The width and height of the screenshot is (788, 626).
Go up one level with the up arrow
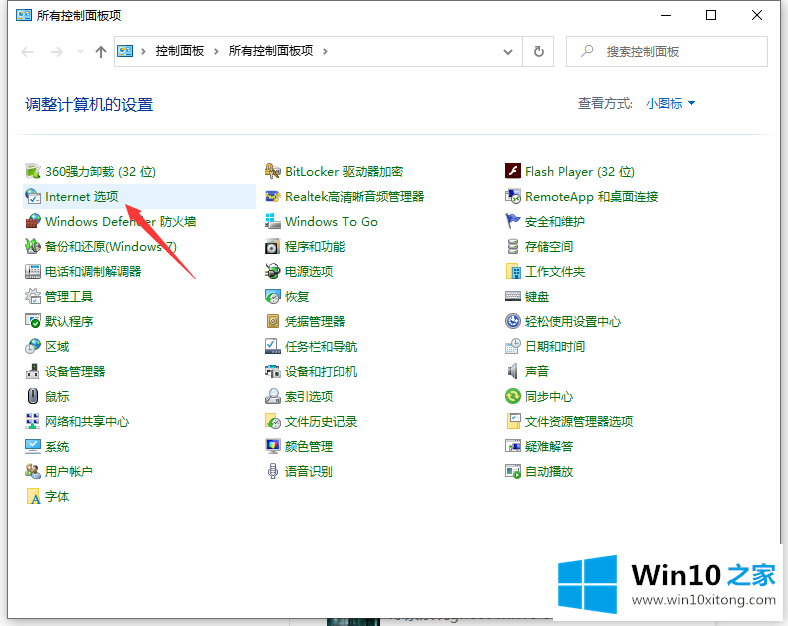(x=101, y=52)
